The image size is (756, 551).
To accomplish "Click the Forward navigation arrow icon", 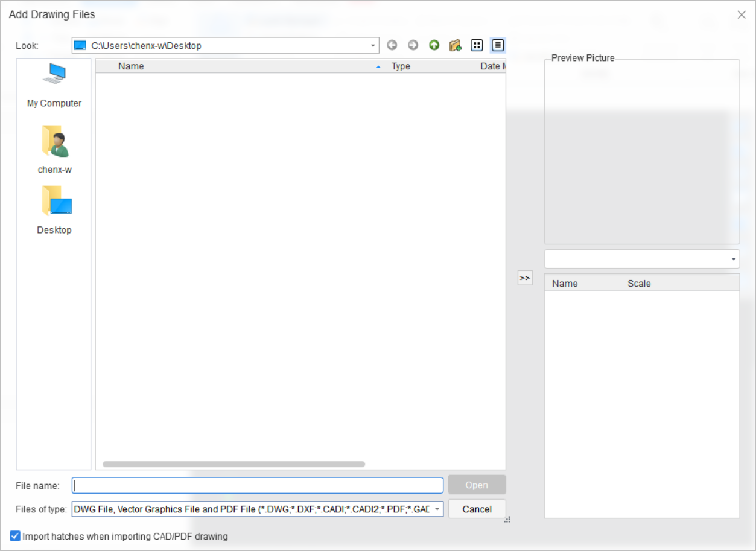I will (x=413, y=45).
